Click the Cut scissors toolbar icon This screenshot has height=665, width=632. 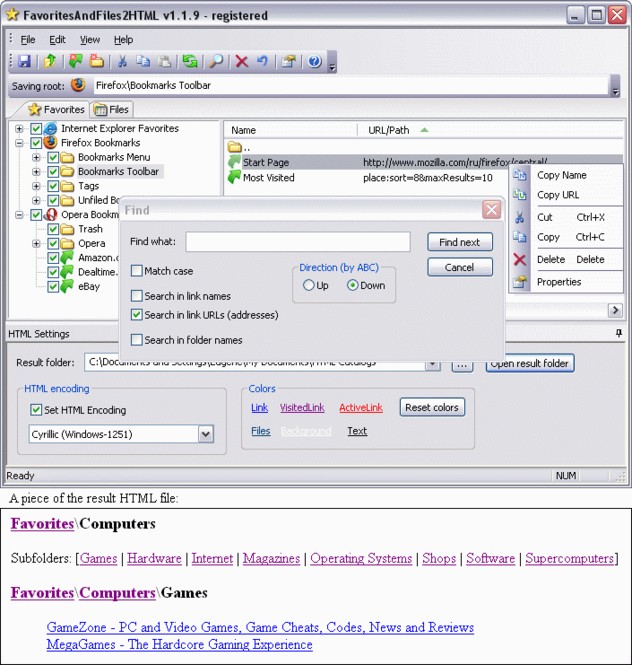[x=123, y=61]
